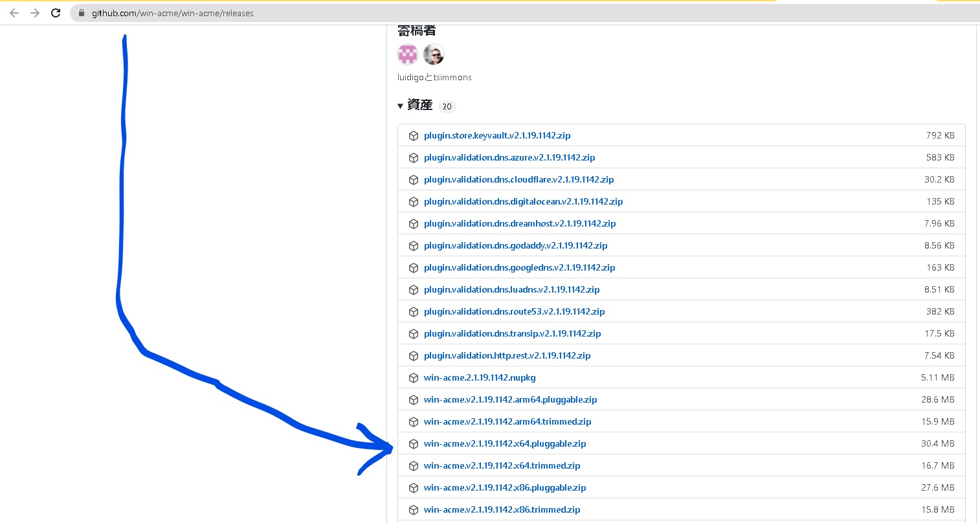This screenshot has height=523, width=980.
Task: Download win-acme.2.1.19.1142.nupkg
Action: pyautogui.click(x=480, y=377)
